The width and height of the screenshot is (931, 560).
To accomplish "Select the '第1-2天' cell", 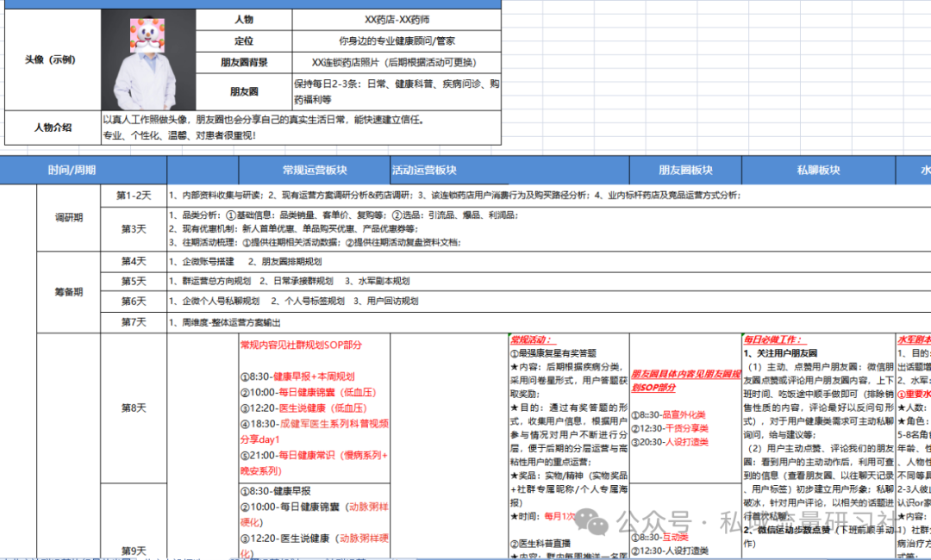I will [x=134, y=196].
